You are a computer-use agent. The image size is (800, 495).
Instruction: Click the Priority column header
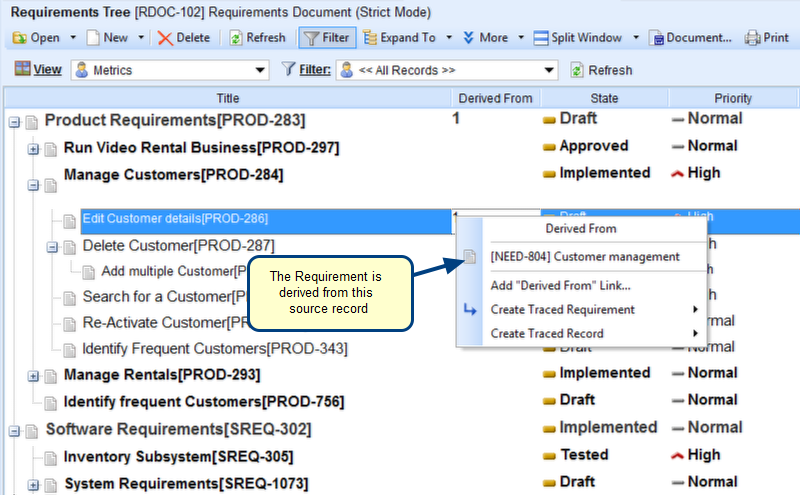click(x=732, y=98)
